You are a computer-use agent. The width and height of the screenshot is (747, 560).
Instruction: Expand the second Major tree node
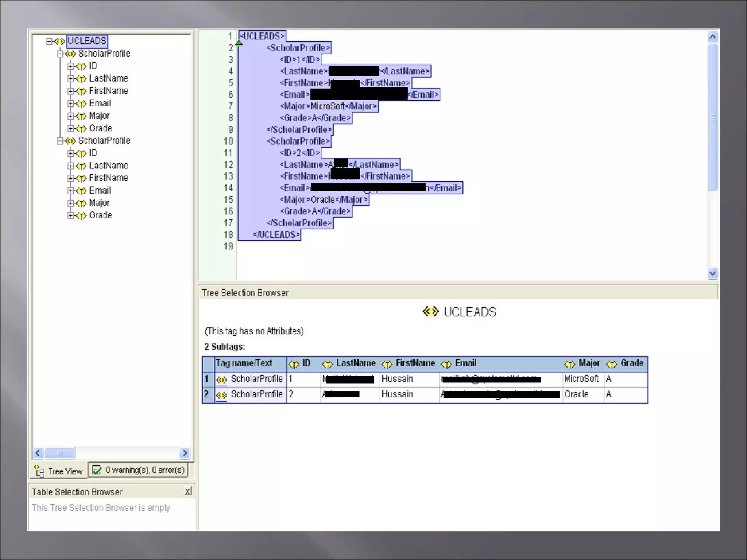71,203
